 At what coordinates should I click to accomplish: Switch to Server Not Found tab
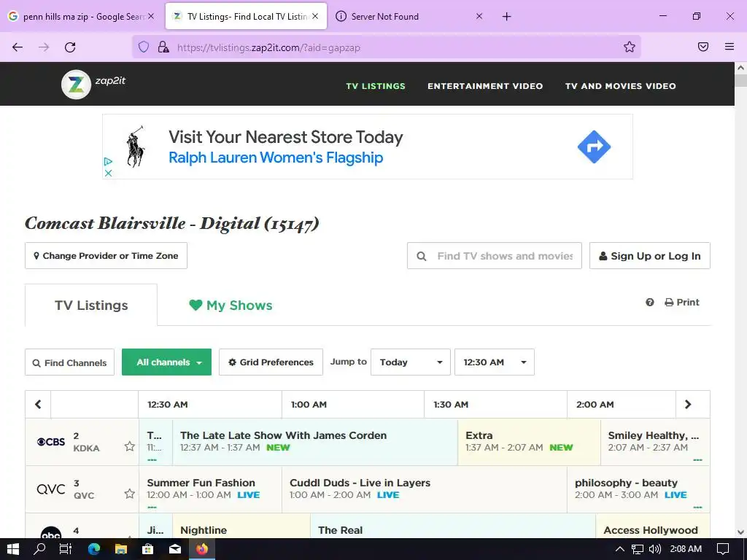pyautogui.click(x=410, y=16)
